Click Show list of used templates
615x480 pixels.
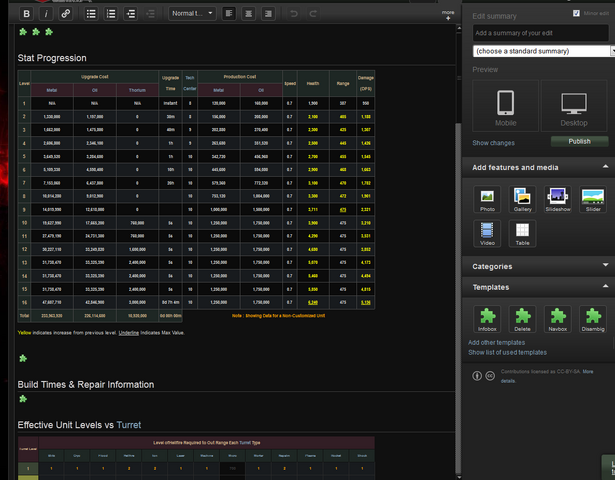coord(507,352)
